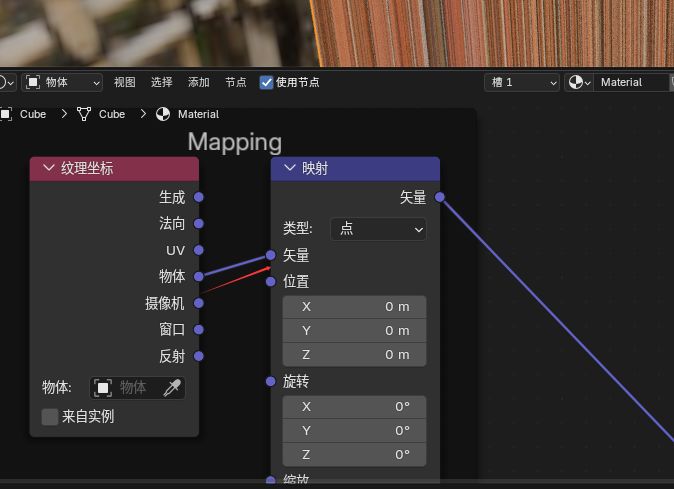Enable the 来自实例 checkbox
This screenshot has height=489, width=674.
click(50, 416)
